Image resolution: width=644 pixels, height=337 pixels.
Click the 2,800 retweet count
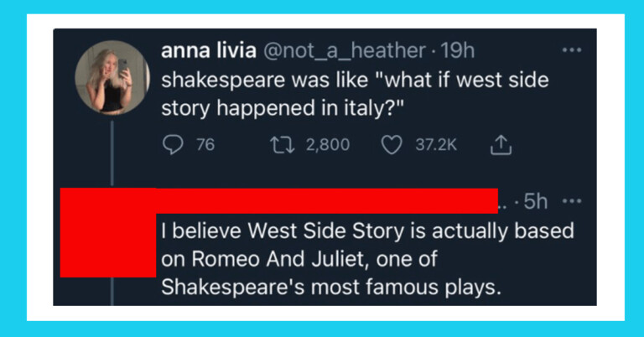(327, 145)
